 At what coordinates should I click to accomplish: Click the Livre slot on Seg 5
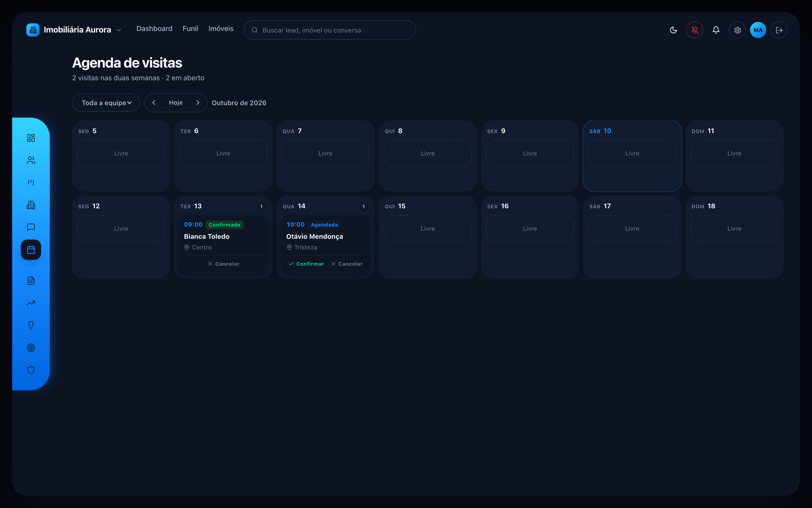pos(121,153)
